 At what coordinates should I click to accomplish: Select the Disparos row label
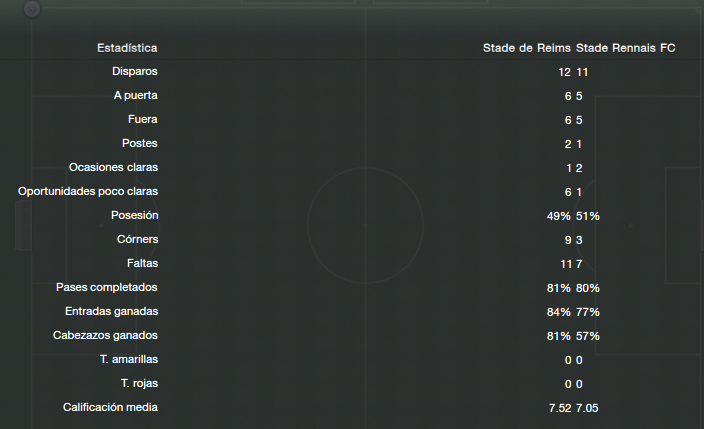(135, 71)
